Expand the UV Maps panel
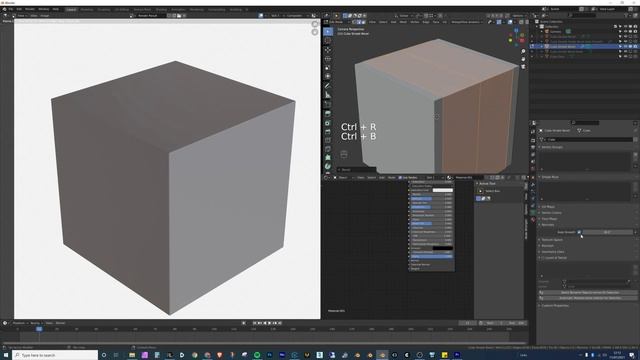 [548, 207]
